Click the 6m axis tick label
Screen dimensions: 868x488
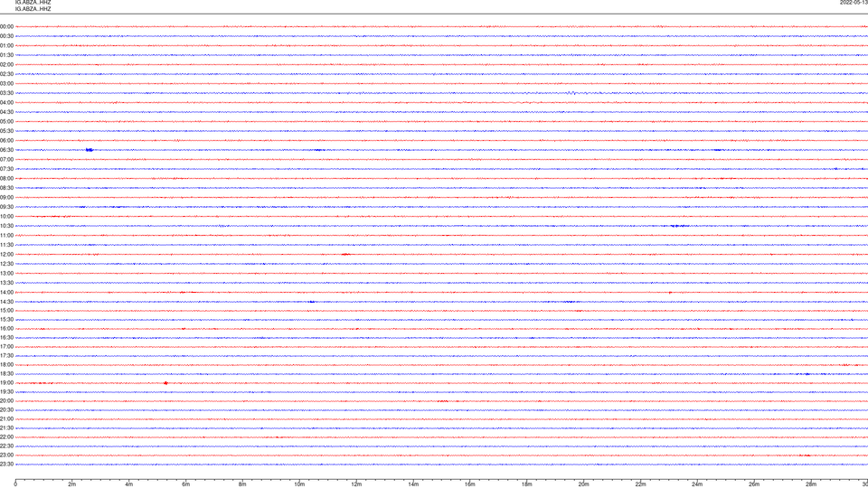tap(186, 484)
